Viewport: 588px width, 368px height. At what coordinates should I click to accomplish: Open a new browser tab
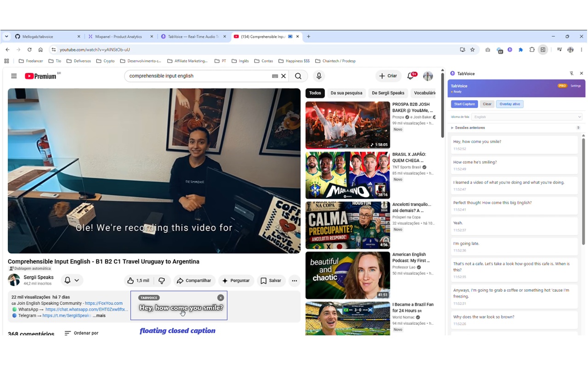(x=308, y=36)
